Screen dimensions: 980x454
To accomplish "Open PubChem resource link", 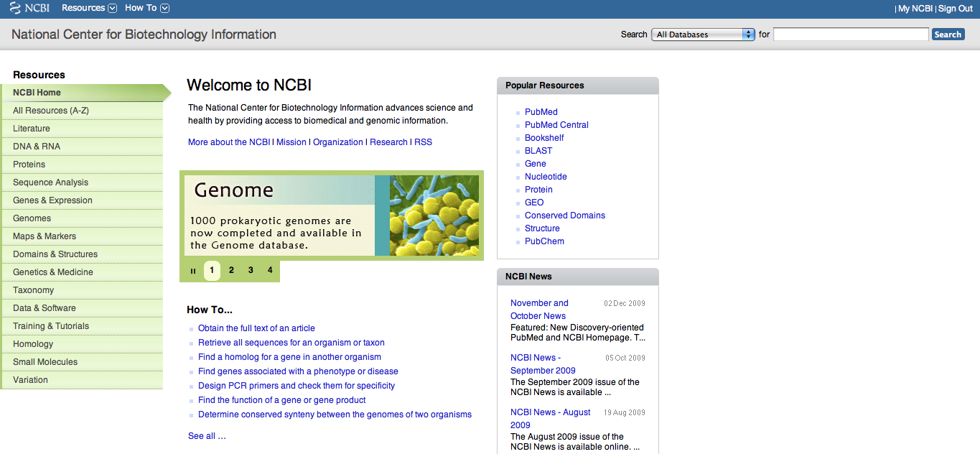I will (544, 241).
